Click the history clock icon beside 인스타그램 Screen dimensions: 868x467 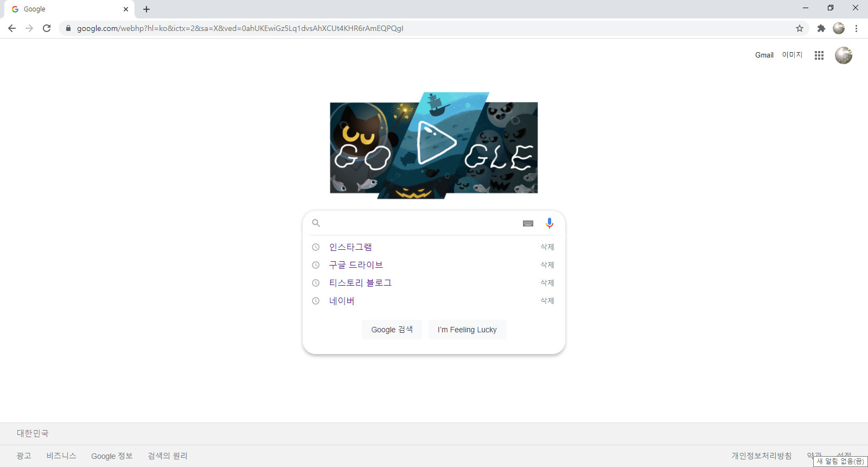point(316,247)
